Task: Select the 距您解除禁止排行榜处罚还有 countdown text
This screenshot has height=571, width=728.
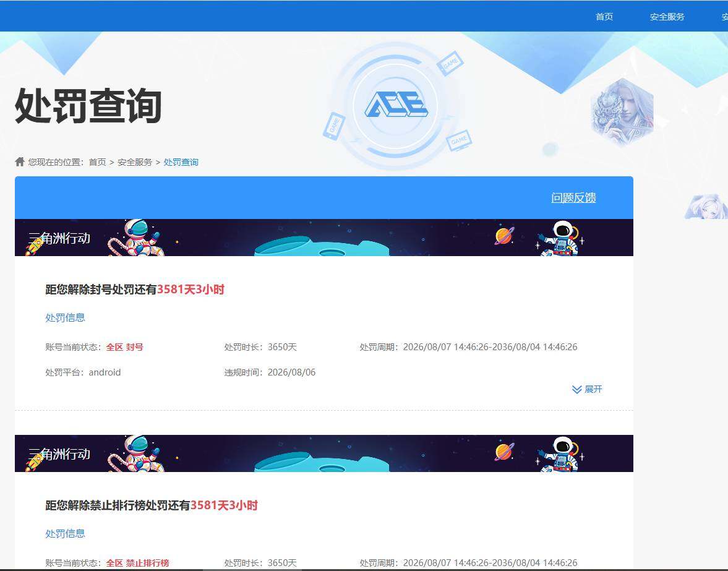Action: pyautogui.click(x=152, y=505)
